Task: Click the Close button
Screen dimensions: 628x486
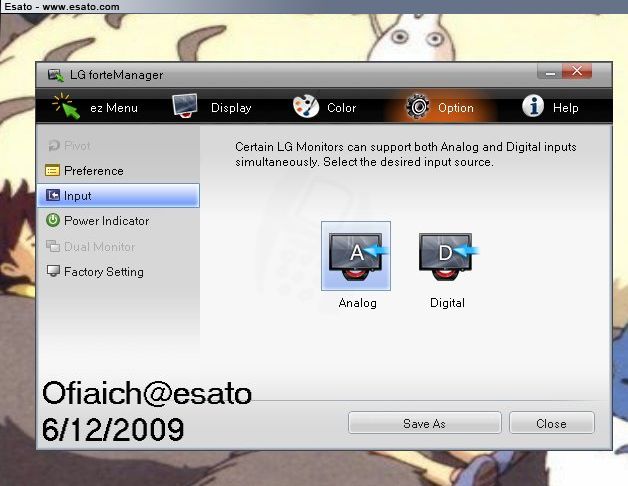Action: tap(552, 423)
